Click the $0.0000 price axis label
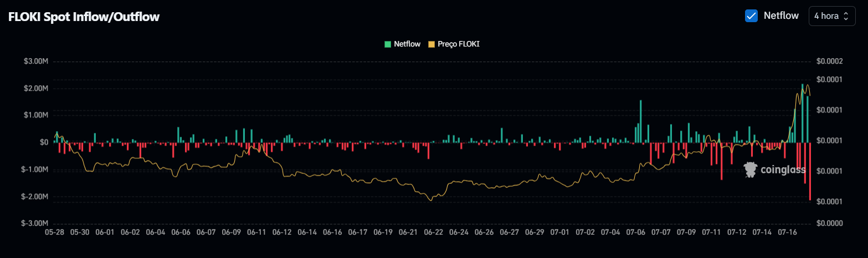Viewport: 868px width, 258px height. coord(830,223)
